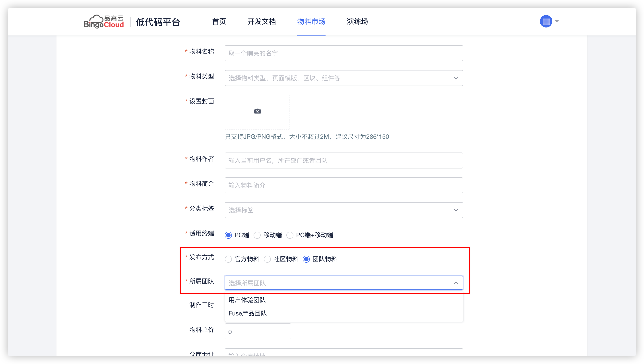Image resolution: width=644 pixels, height=364 pixels.
Task: Open the 开发文档 nav tab
Action: tap(262, 22)
